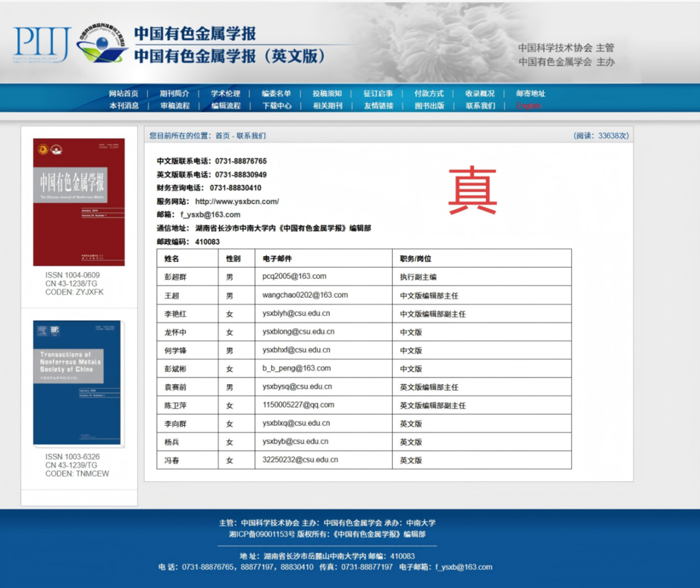Screen dimensions: 700x588
Task: Switch to English version link
Action: pos(529,106)
